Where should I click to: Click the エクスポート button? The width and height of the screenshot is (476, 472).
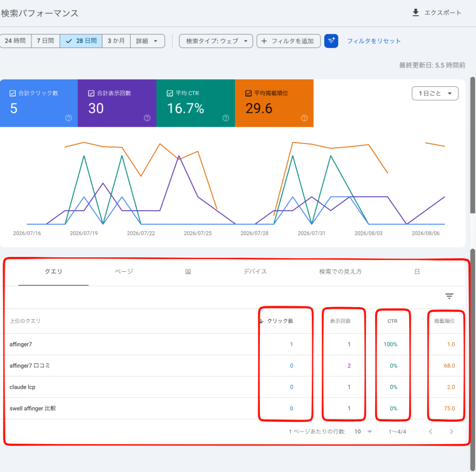pyautogui.click(x=436, y=13)
